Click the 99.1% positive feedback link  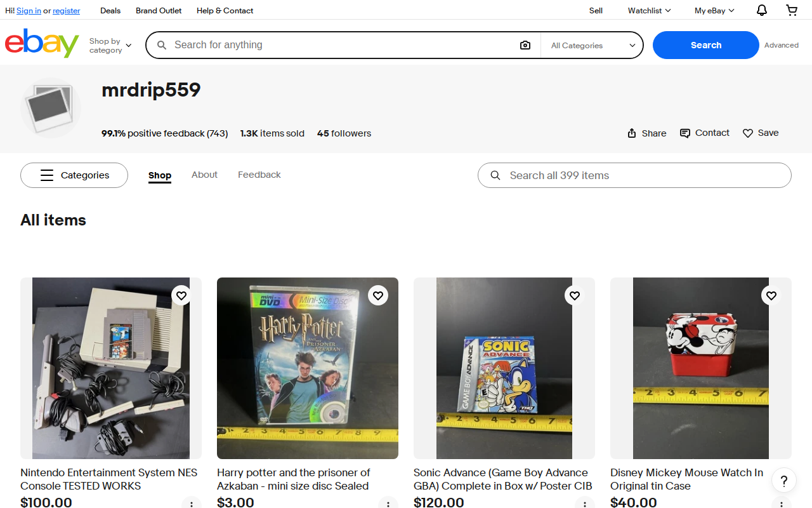point(164,133)
